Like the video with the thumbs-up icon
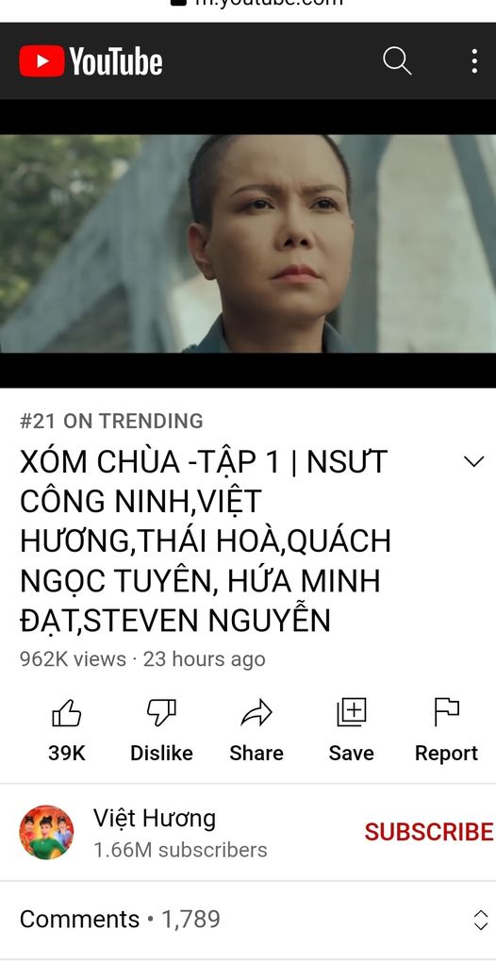 [x=67, y=713]
